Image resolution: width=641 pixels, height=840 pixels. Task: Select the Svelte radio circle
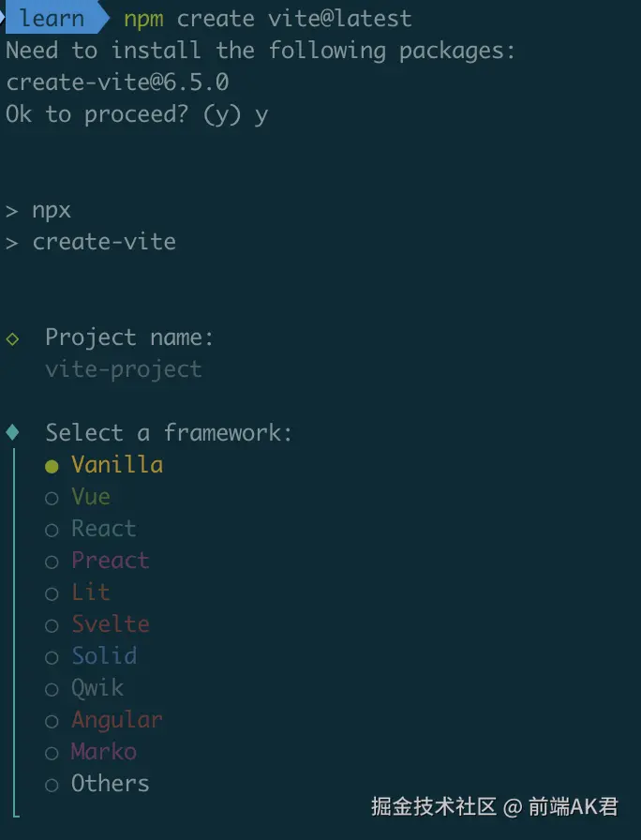(x=52, y=625)
